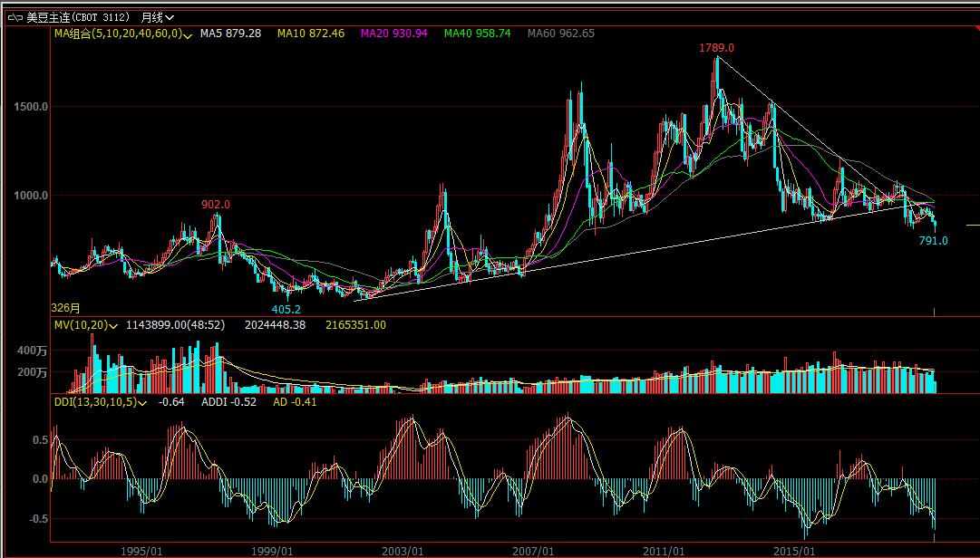Screen dimensions: 980x558
Task: Click the 1789.0 peak price label
Action: (x=716, y=47)
